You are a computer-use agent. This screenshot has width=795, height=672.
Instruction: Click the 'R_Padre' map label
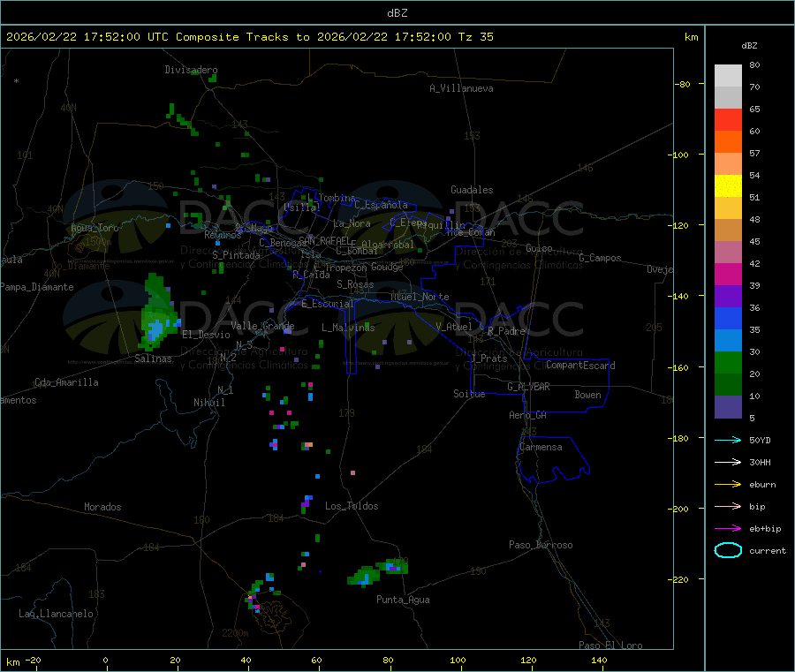click(506, 331)
